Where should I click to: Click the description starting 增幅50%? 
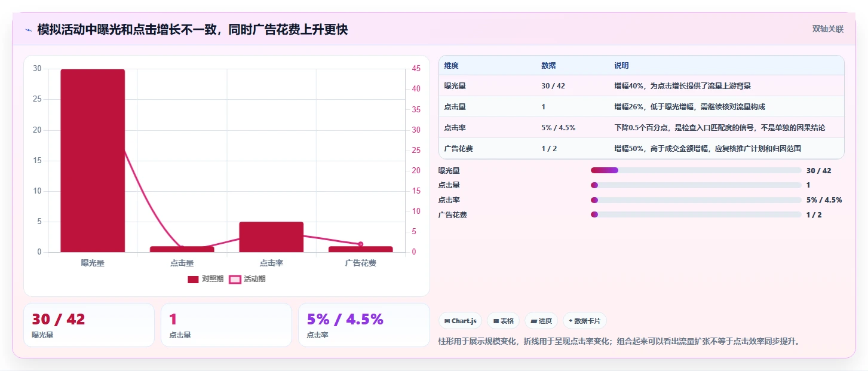click(x=708, y=149)
